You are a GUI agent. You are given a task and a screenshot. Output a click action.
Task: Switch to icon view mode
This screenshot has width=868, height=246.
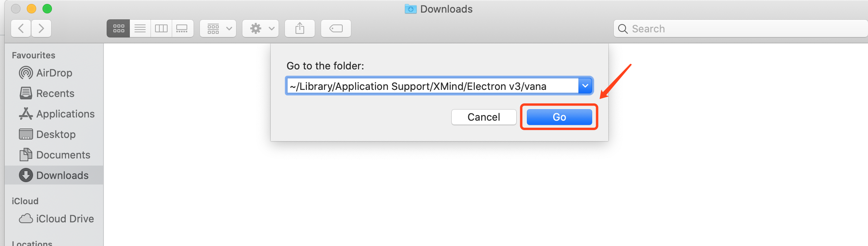[x=118, y=28]
